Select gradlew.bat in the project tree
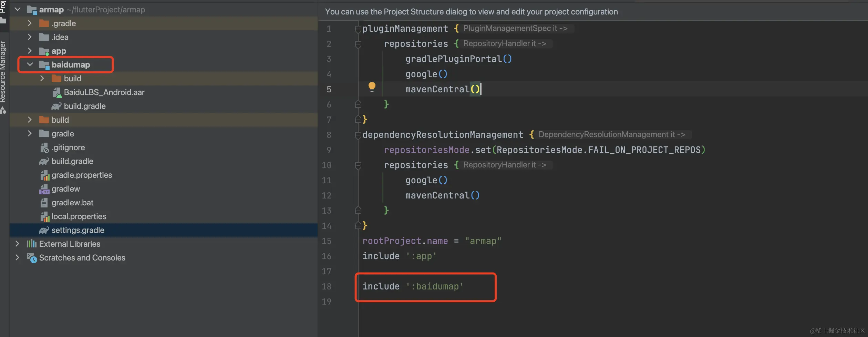Image resolution: width=868 pixels, height=337 pixels. click(72, 203)
